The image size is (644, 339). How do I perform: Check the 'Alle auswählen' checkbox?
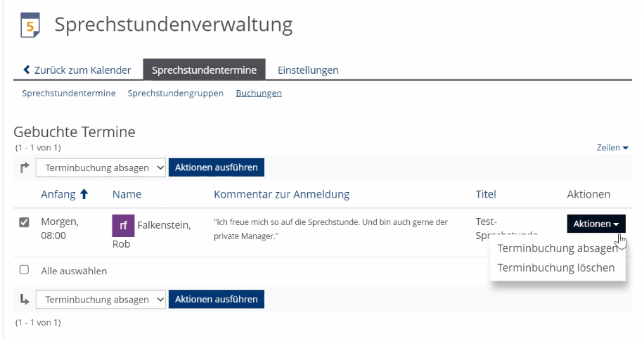[24, 270]
